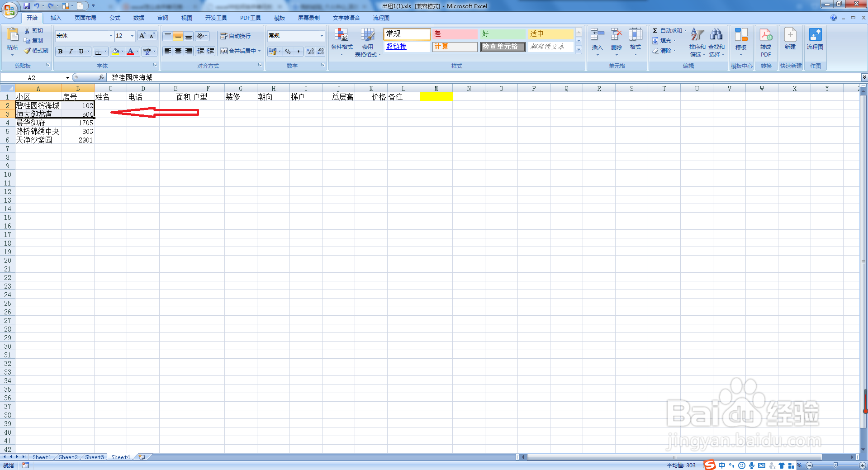This screenshot has height=470, width=868.
Task: Expand font color dropdown arrow
Action: pos(138,52)
